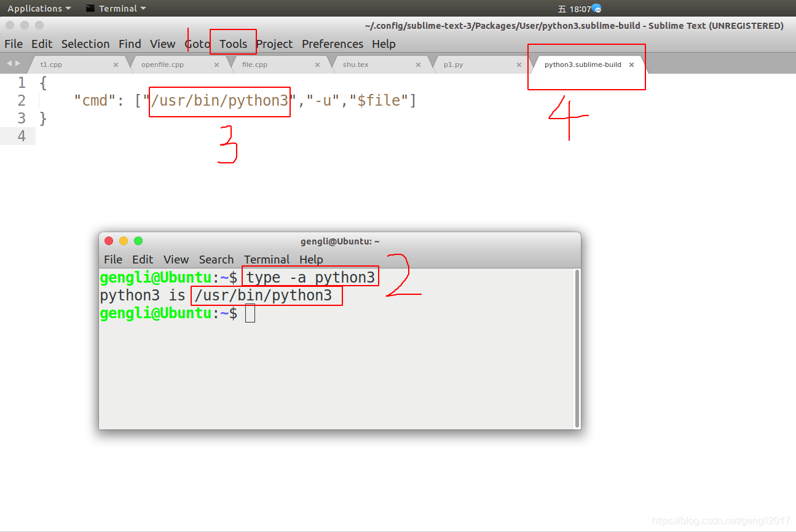Click the "$file" string in the editor

click(x=379, y=101)
